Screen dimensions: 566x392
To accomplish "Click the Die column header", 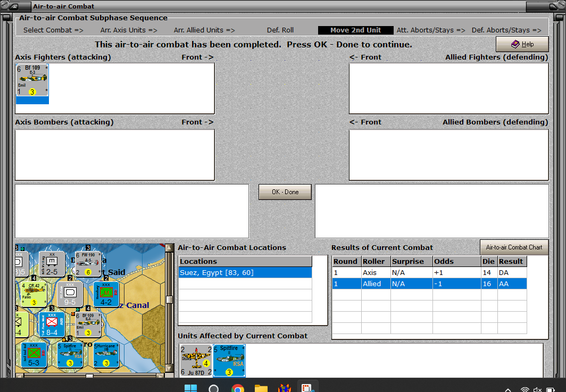I will tap(489, 261).
